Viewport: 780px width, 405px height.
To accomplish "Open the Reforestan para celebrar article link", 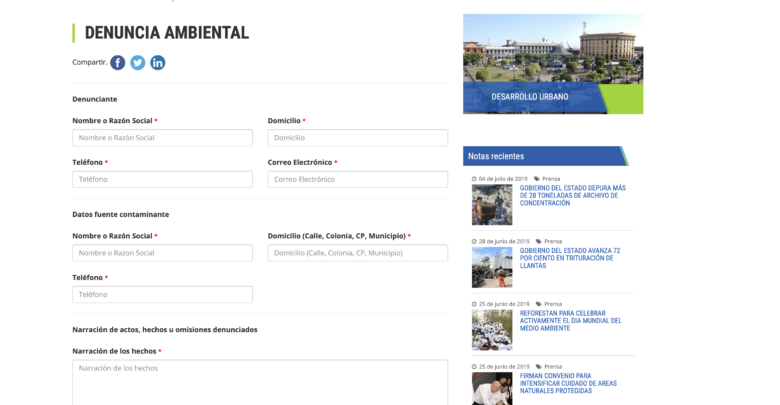I will click(x=571, y=321).
